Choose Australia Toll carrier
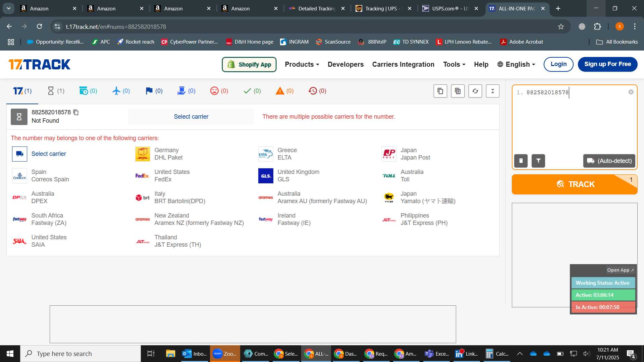The height and width of the screenshot is (362, 644). click(402, 176)
